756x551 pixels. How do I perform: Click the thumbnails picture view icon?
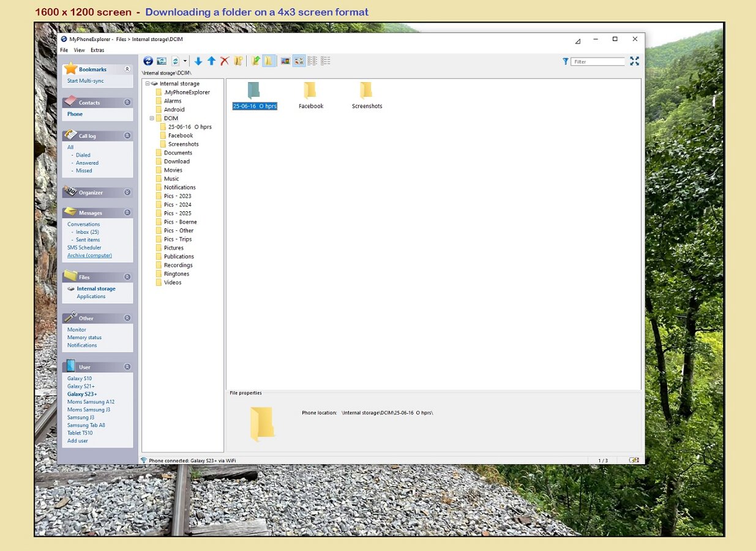[285, 61]
